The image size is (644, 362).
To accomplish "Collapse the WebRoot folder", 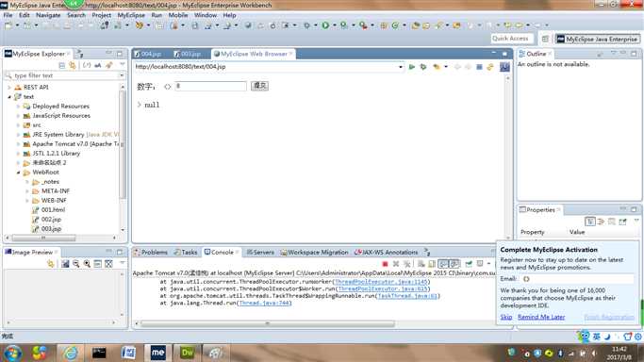I will pos(18,173).
